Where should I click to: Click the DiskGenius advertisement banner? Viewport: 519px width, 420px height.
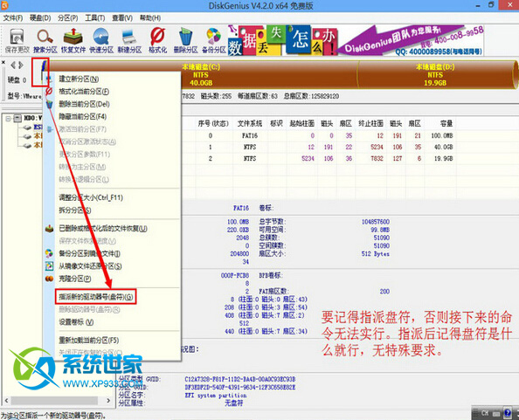coord(356,40)
